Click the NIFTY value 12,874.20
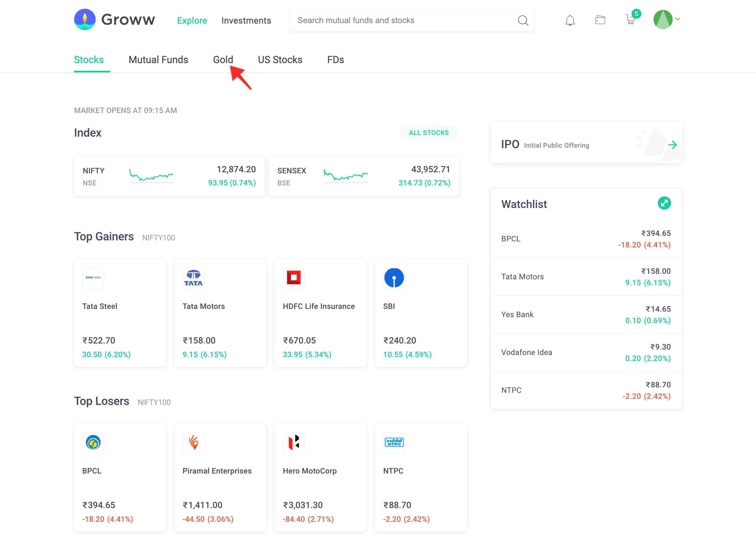 [x=236, y=169]
